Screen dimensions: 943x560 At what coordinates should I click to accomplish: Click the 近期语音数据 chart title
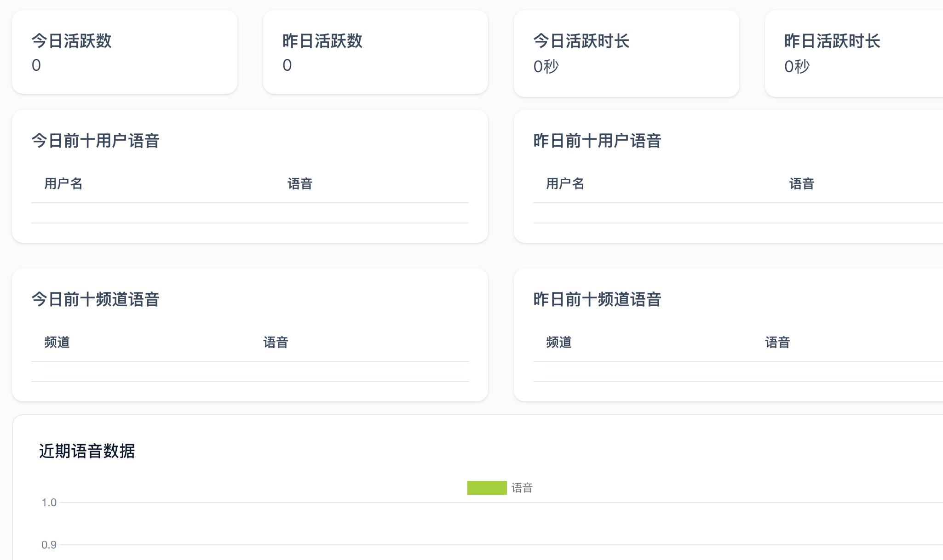(x=87, y=451)
